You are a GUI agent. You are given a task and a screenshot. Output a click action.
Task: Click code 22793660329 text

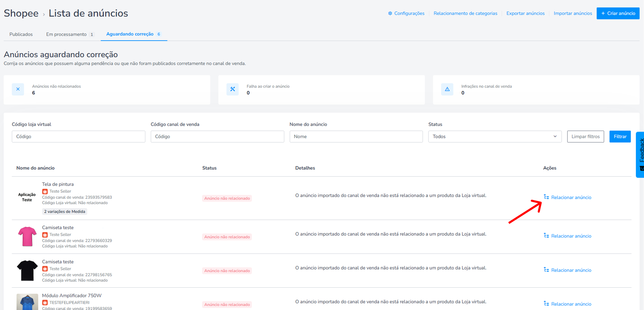98,241
